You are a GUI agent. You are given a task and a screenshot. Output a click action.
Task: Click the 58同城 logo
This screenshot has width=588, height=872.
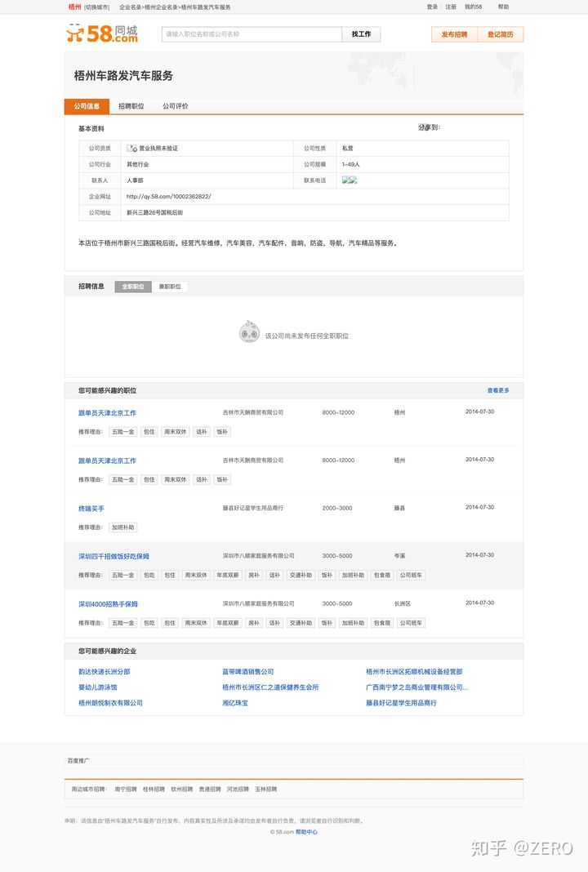pos(102,33)
